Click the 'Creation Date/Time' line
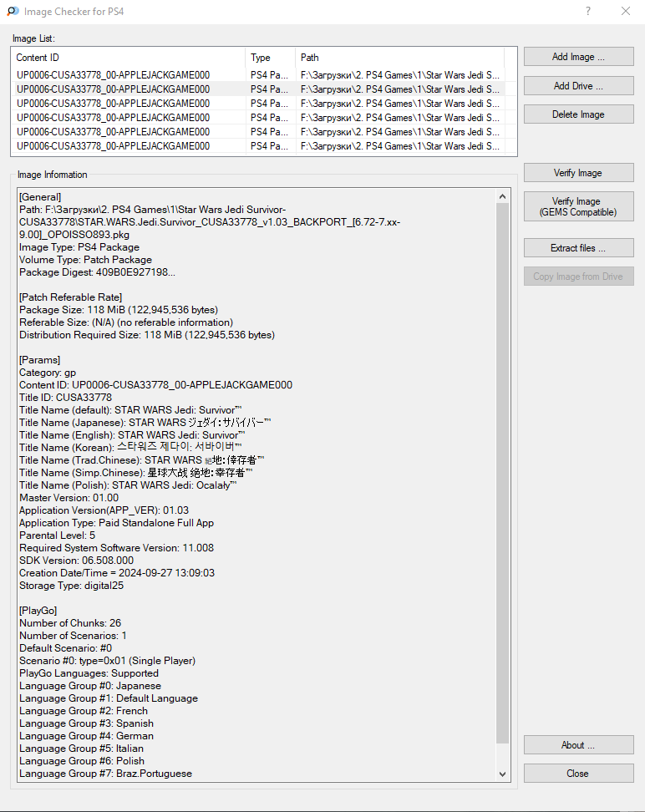This screenshot has width=645, height=812. pyautogui.click(x=117, y=573)
